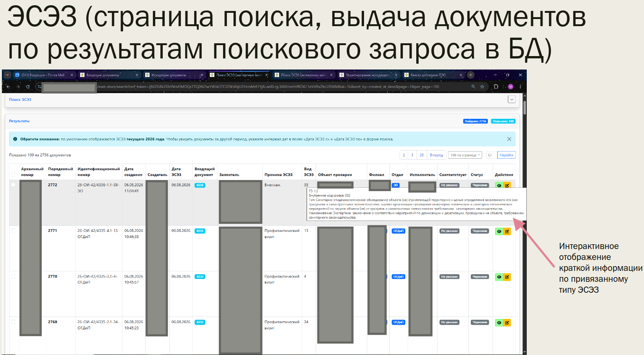This screenshot has width=644, height=355.
Task: View document in row 2772
Action: (x=498, y=185)
